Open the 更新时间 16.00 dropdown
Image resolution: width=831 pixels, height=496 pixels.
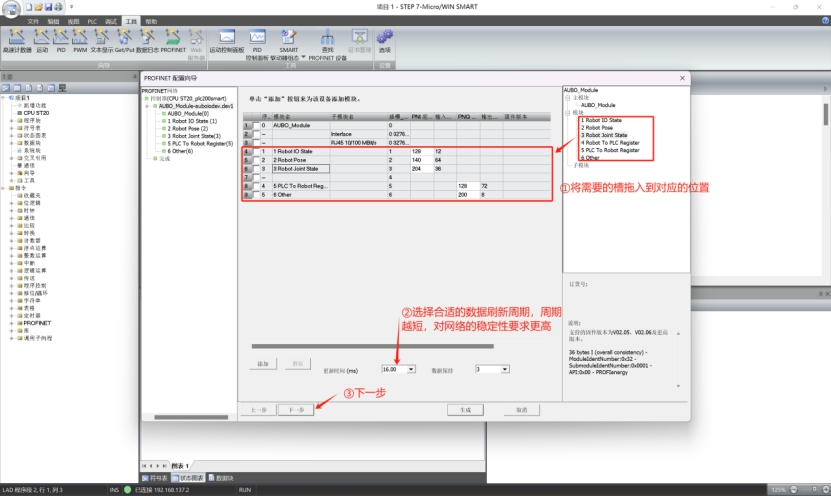point(410,369)
